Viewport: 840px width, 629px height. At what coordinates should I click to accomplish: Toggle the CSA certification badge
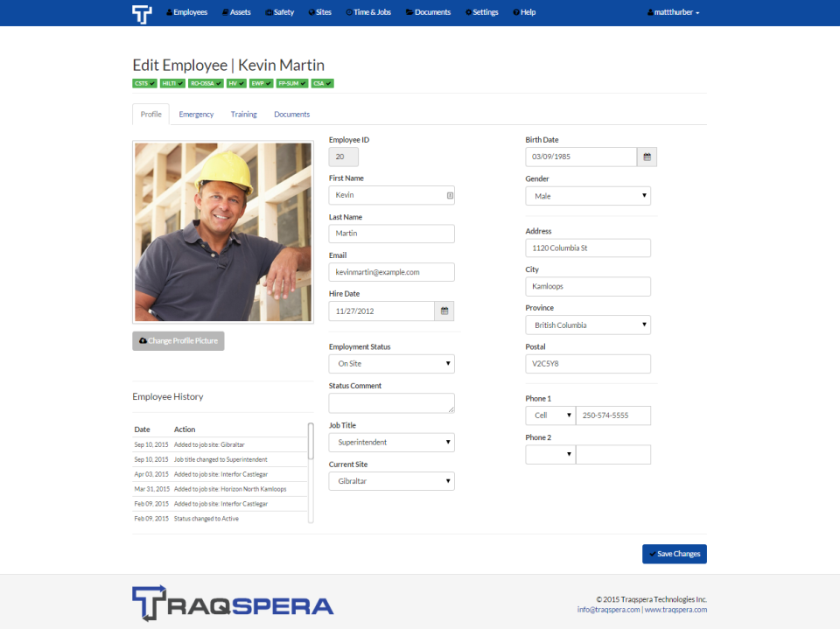322,83
